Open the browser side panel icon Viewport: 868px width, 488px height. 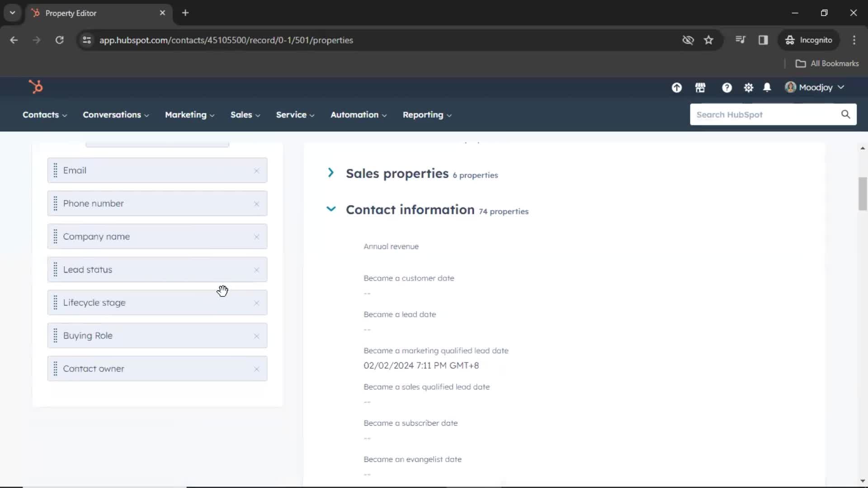coord(763,40)
